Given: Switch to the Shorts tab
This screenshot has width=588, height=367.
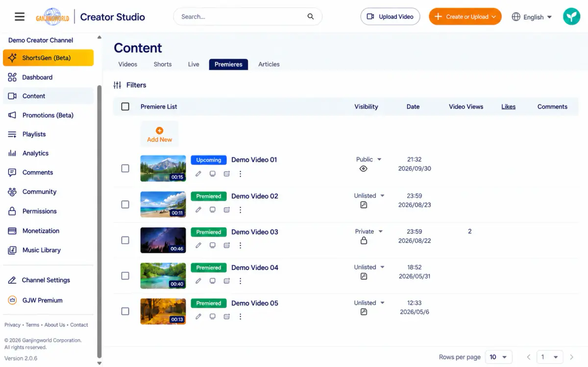Looking at the screenshot, I should pos(163,64).
